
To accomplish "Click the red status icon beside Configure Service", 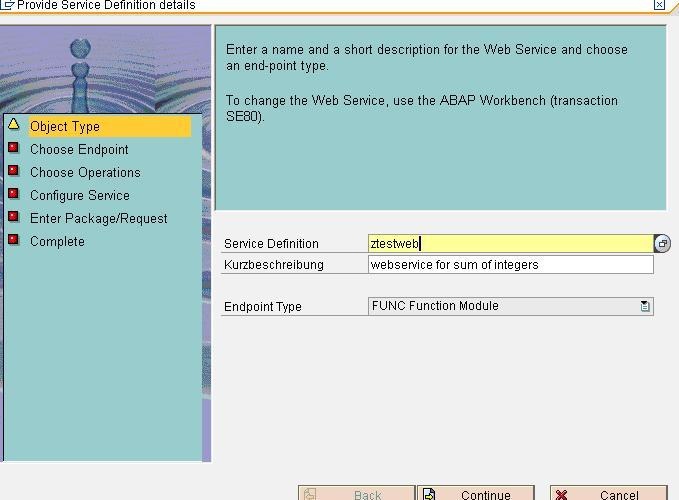I will tap(14, 194).
